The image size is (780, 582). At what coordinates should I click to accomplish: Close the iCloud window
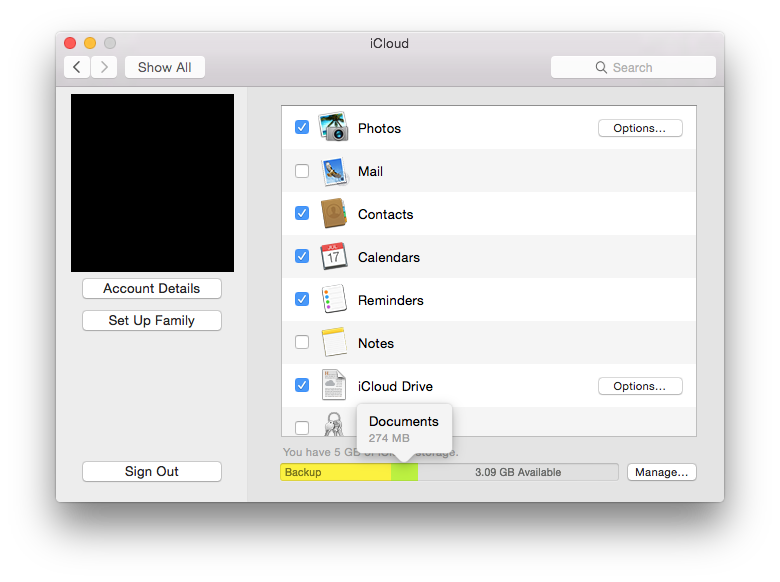(x=70, y=43)
